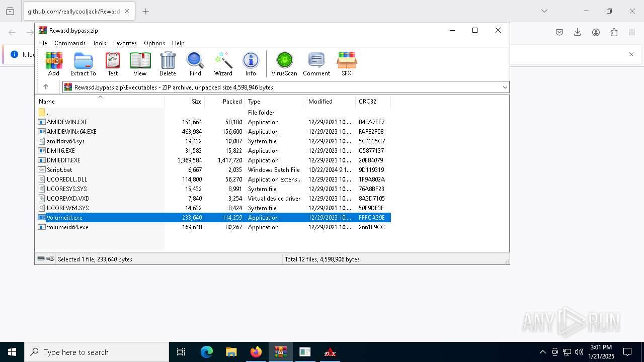Open the Options menu
644x362 pixels.
154,43
